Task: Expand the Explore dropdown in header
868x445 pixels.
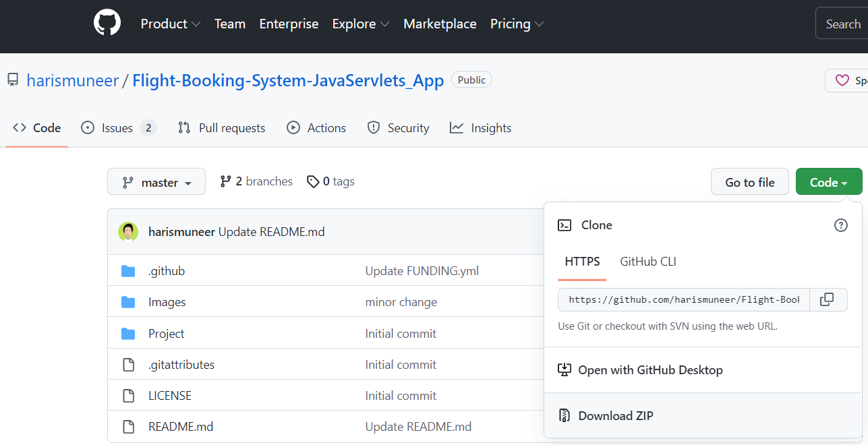Action: point(361,24)
